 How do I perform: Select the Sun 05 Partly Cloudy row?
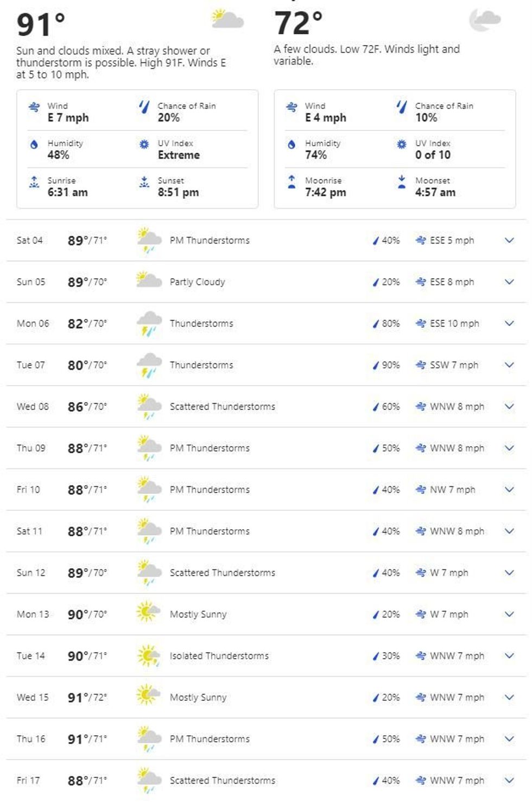pyautogui.click(x=197, y=282)
